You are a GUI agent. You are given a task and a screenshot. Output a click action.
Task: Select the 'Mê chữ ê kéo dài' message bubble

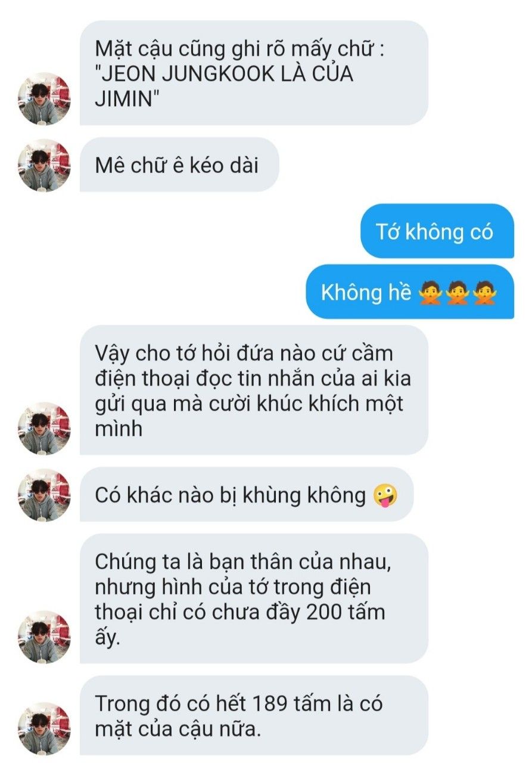[x=179, y=165]
